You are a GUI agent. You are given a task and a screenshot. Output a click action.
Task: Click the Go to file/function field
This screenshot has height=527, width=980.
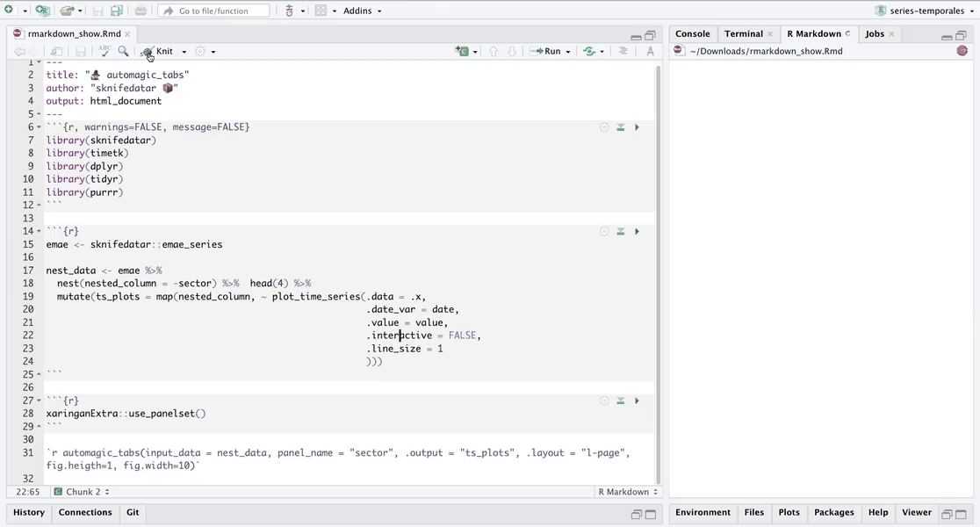point(215,11)
